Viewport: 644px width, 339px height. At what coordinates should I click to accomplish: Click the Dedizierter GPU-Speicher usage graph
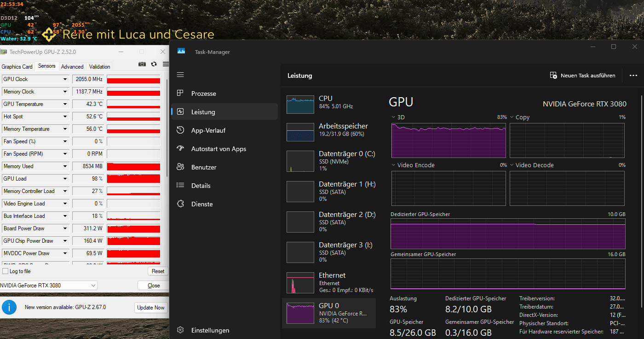(x=508, y=234)
